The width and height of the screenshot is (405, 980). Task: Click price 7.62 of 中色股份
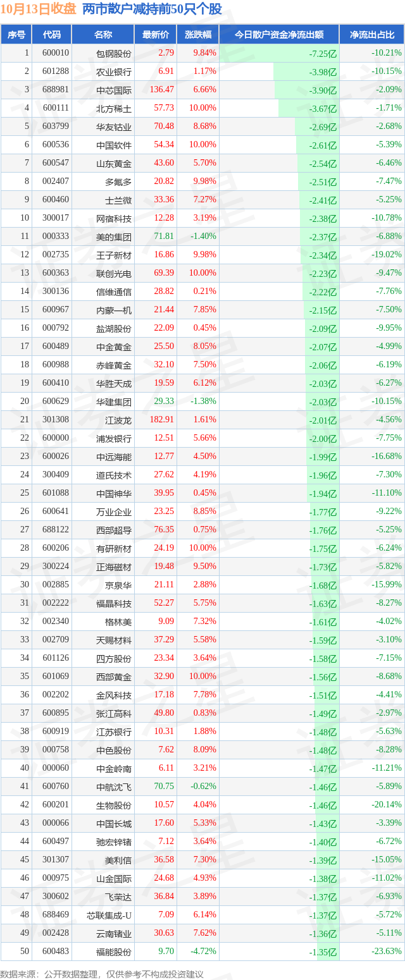(x=165, y=750)
